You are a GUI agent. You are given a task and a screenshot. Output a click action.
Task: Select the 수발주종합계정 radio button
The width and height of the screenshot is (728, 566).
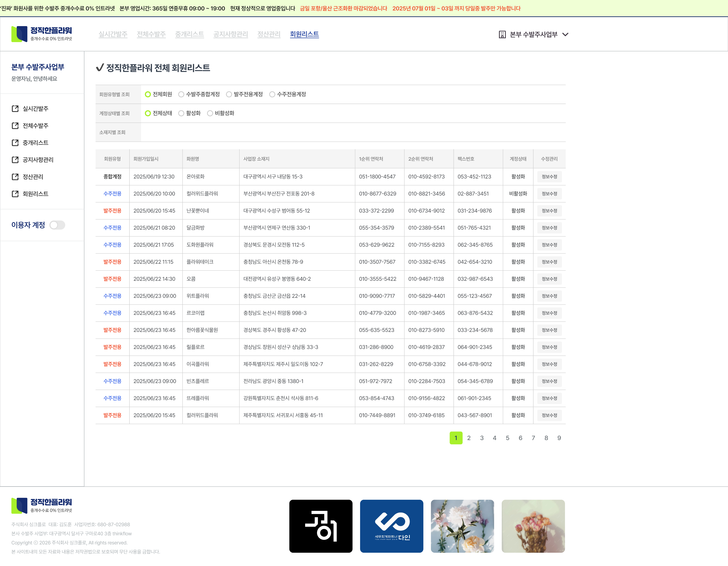click(181, 94)
